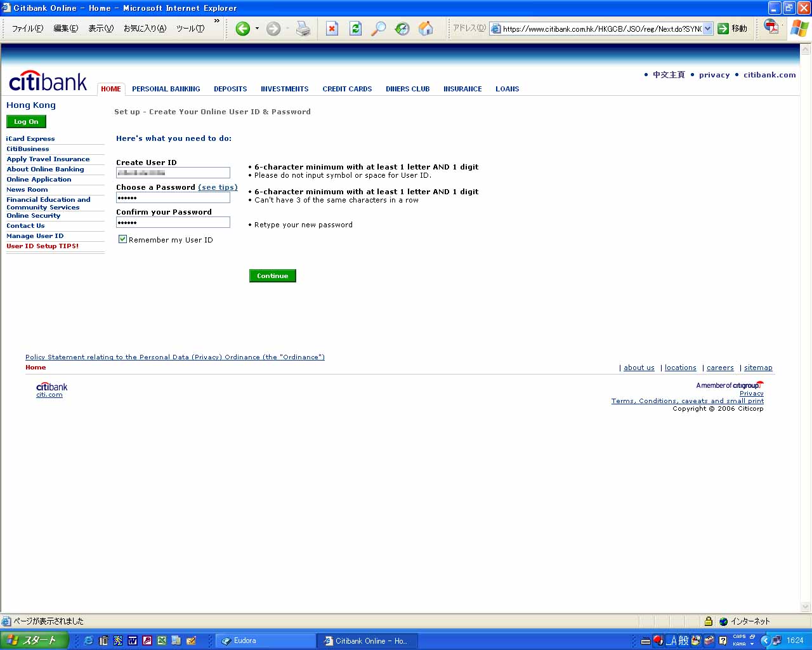Select the INSURANCE tab

[462, 89]
